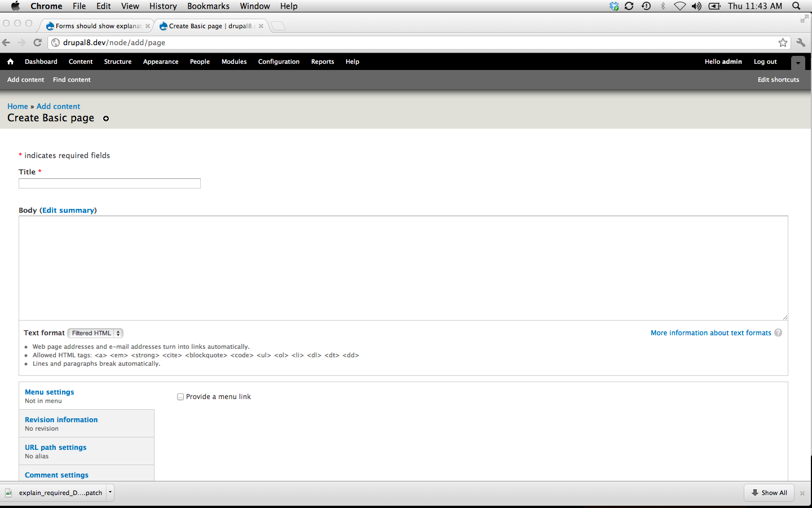Click the Bluetooth icon in the menu bar
This screenshot has height=508, width=812.
pos(662,6)
